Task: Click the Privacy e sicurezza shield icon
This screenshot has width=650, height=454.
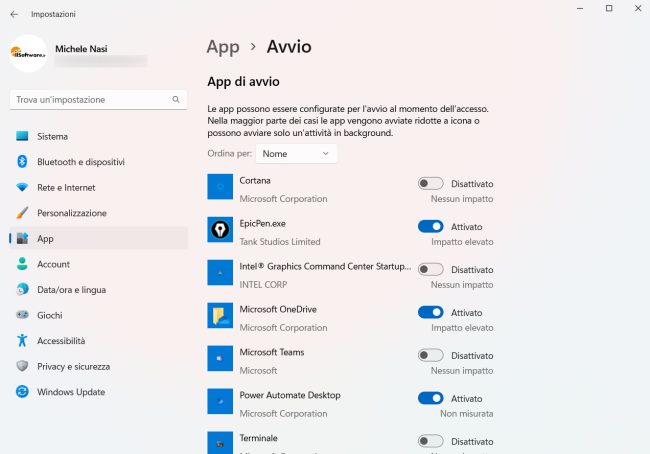Action: [22, 367]
